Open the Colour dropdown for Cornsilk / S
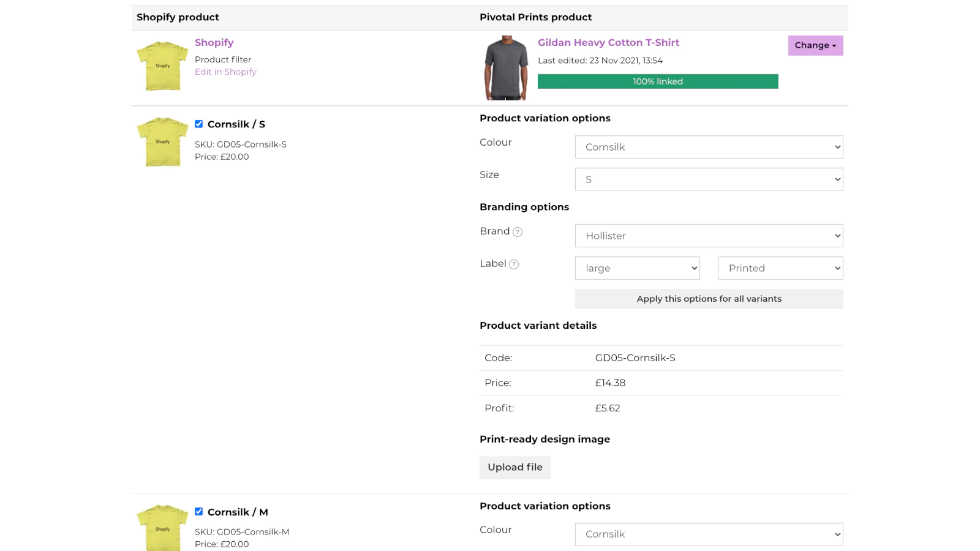The width and height of the screenshot is (980, 551). pos(709,147)
